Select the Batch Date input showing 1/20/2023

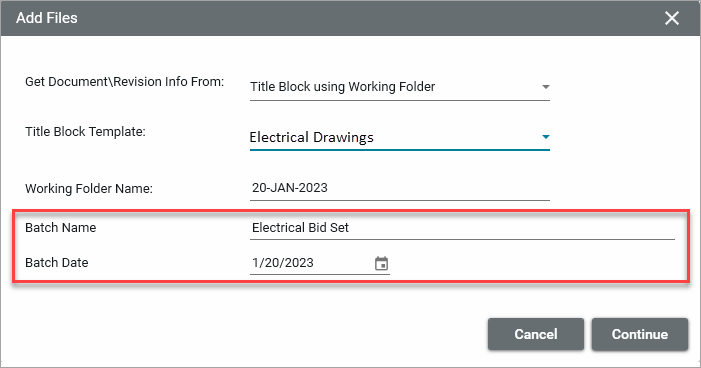tap(312, 263)
